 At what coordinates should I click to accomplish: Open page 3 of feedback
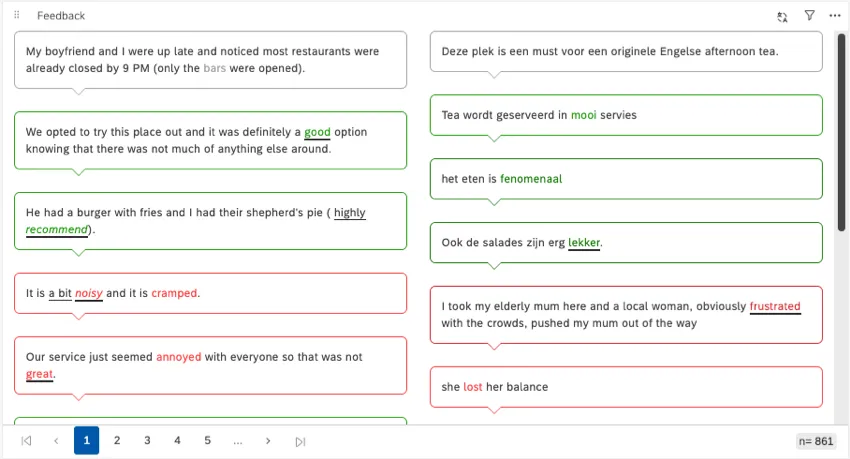point(147,441)
